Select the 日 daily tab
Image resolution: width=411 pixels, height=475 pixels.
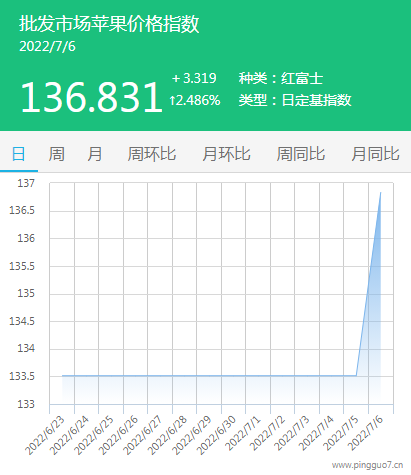[19, 154]
